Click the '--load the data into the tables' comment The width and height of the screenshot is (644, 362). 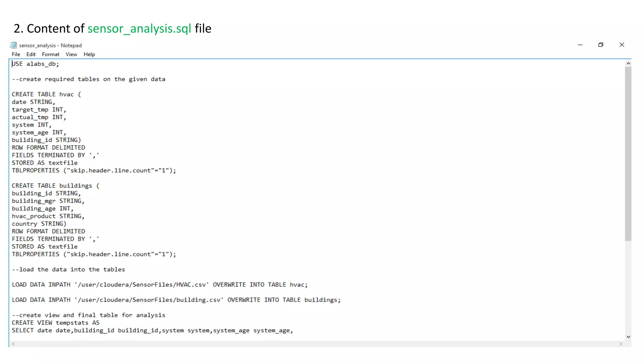click(69, 269)
